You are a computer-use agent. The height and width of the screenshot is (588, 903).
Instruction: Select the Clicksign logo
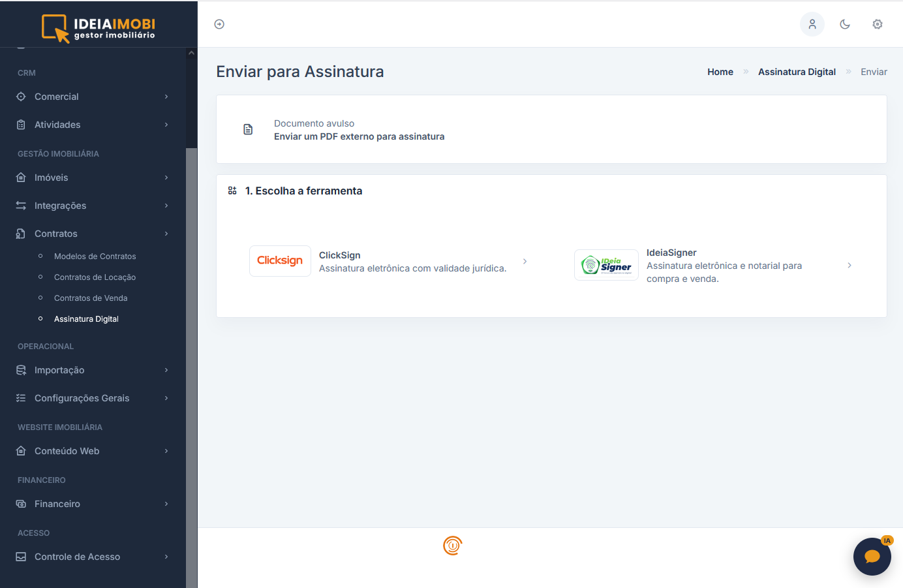coord(280,261)
